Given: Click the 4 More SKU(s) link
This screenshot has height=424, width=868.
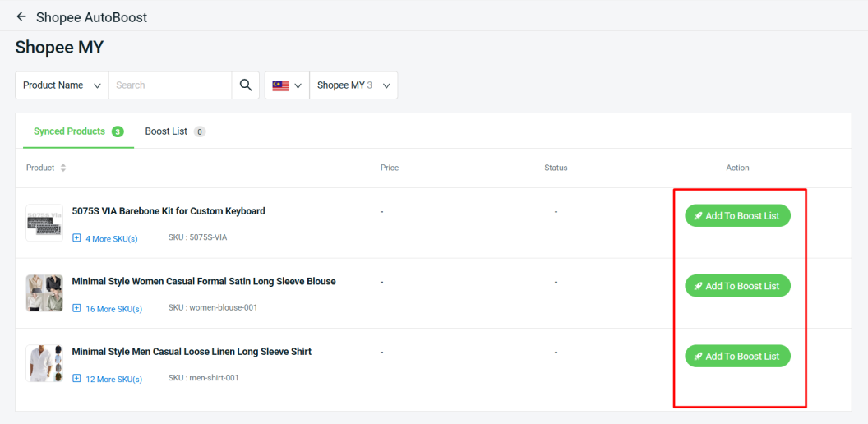Looking at the screenshot, I should (x=111, y=238).
